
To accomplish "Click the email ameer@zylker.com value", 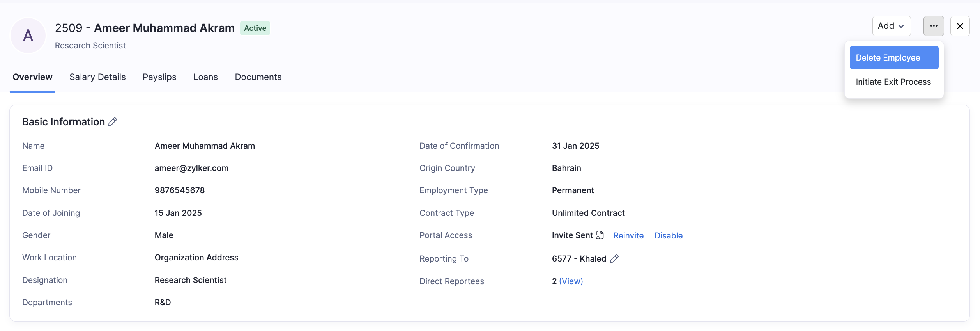I will pos(191,168).
